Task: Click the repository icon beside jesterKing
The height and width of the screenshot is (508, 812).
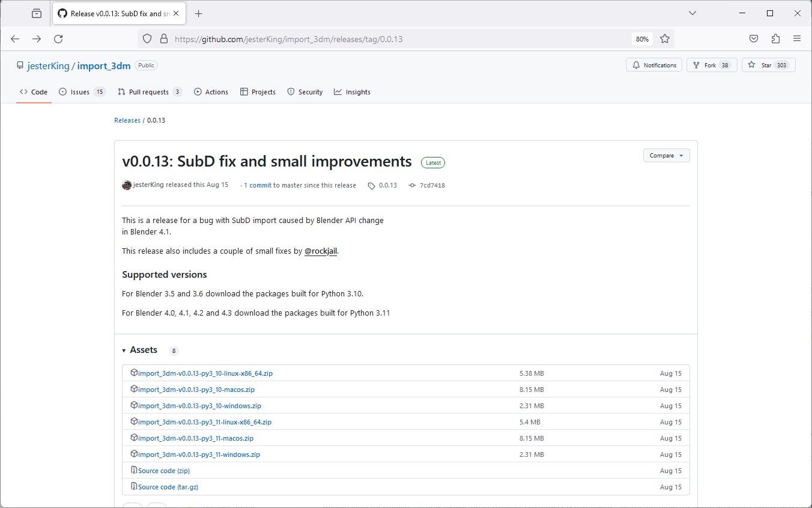Action: (x=20, y=66)
